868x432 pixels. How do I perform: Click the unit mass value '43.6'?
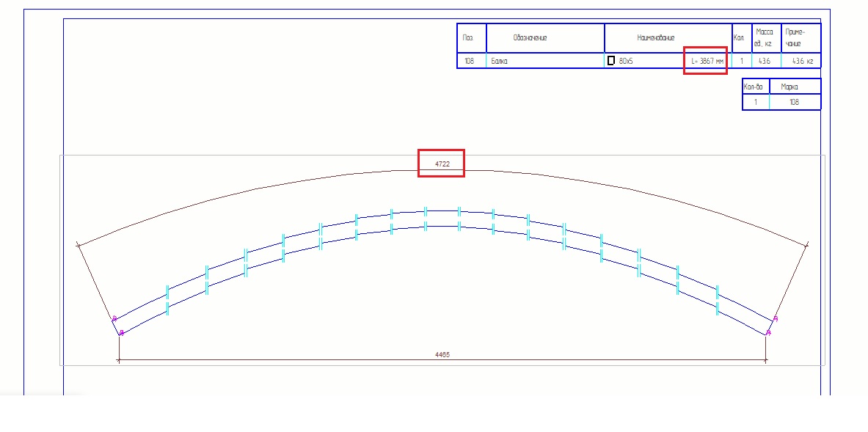(764, 62)
